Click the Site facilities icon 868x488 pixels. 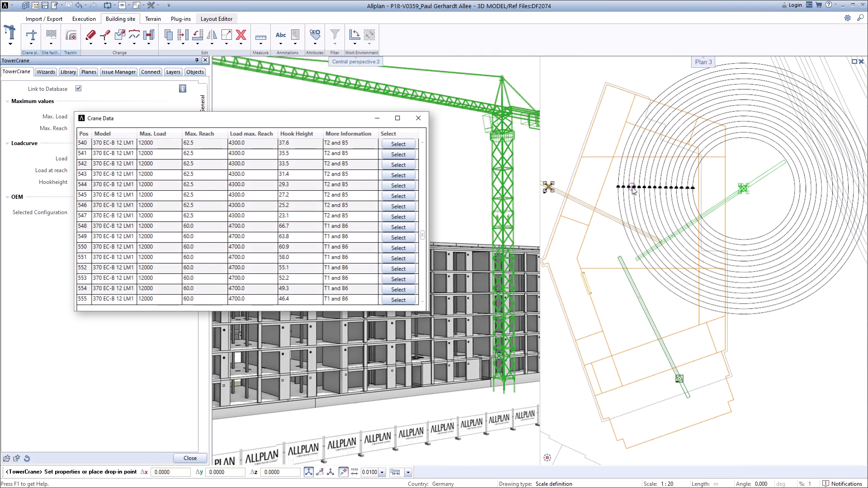(51, 35)
